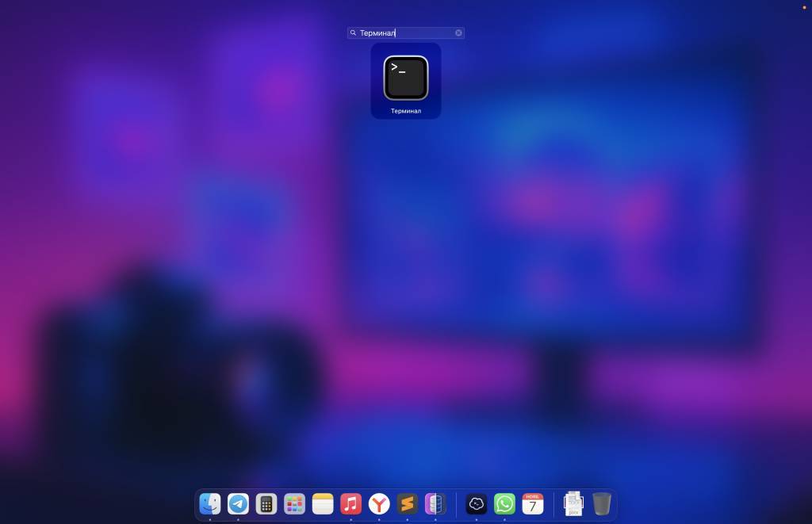812x524 pixels.
Task: Open the purple database app in Dock
Action: pos(435,503)
